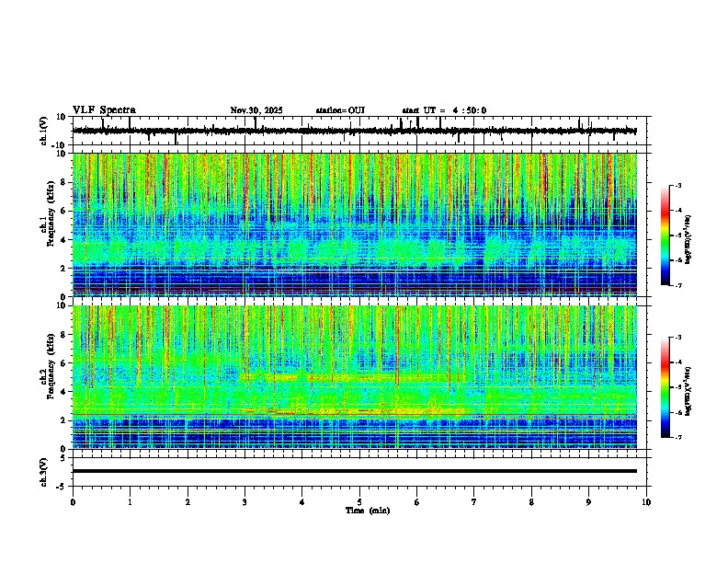Click time axis tick label "3"
The image size is (728, 563).
[x=245, y=502]
